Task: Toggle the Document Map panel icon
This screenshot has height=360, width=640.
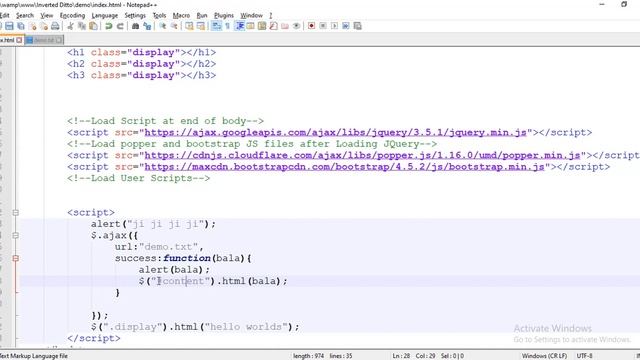Action: (x=262, y=26)
